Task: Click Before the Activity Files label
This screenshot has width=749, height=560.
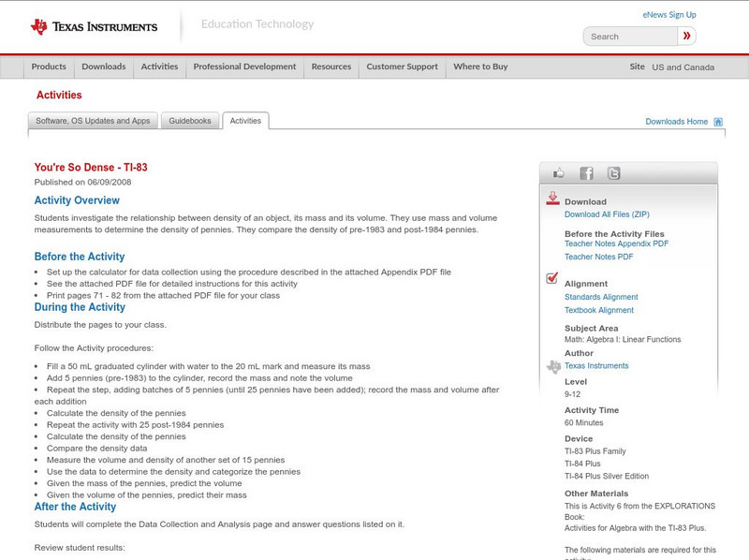Action: 614,234
